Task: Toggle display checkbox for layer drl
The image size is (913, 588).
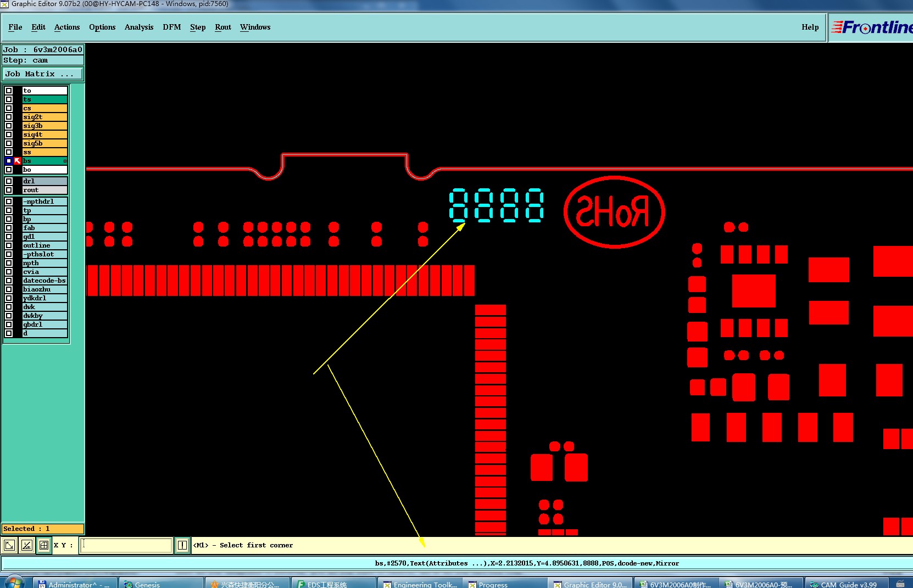Action: point(9,181)
